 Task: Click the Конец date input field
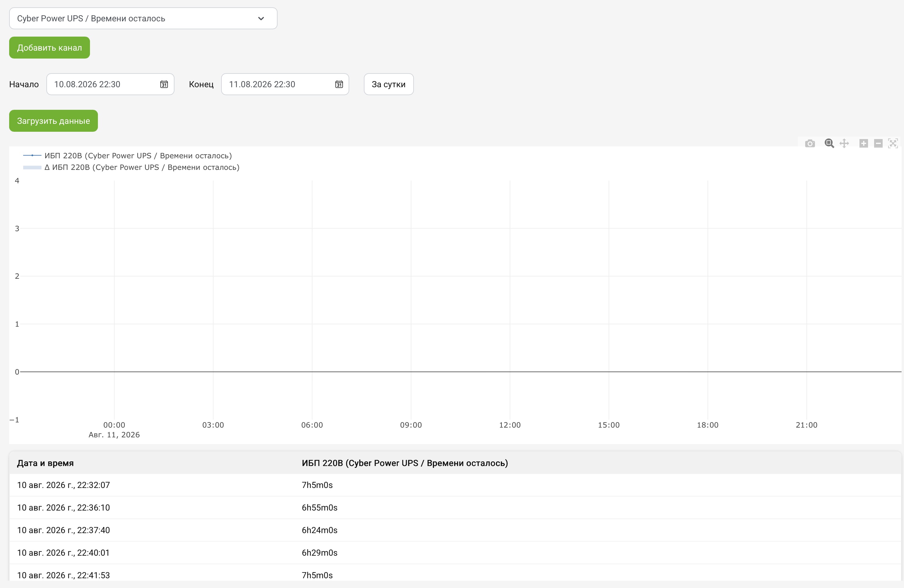[x=285, y=84]
